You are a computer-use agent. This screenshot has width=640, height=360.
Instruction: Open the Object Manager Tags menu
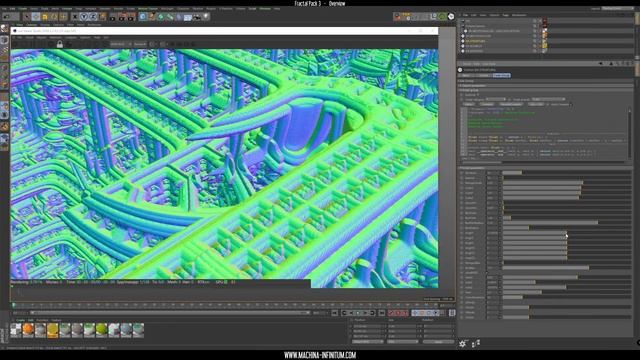point(506,15)
